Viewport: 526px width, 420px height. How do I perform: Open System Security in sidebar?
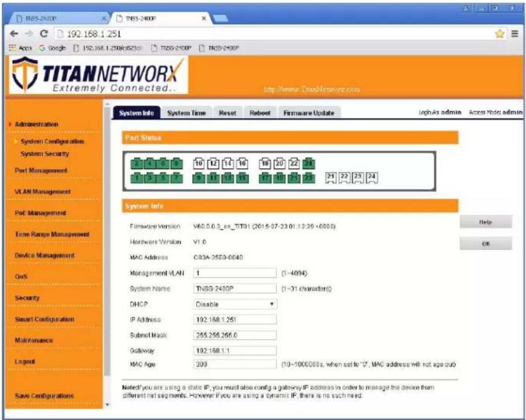point(45,154)
